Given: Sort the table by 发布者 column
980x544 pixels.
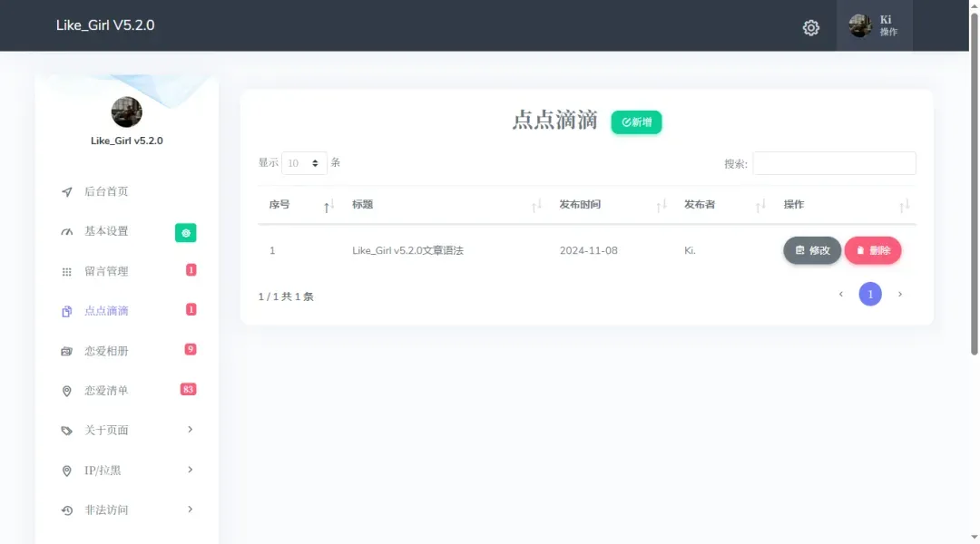Looking at the screenshot, I should (724, 204).
